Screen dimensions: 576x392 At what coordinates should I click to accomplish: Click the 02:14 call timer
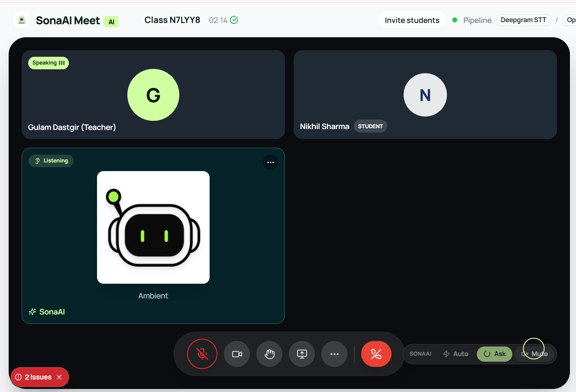218,20
